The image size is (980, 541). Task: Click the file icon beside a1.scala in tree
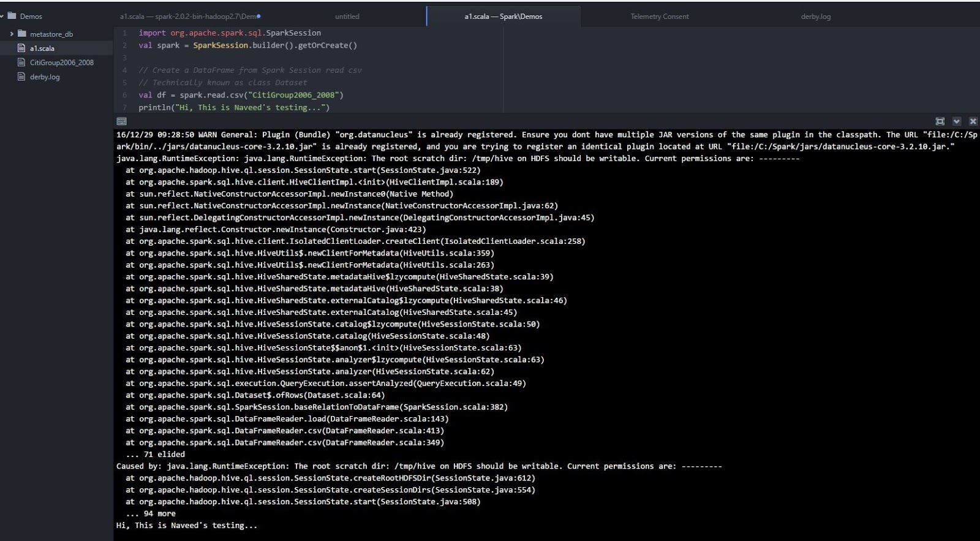click(21, 48)
